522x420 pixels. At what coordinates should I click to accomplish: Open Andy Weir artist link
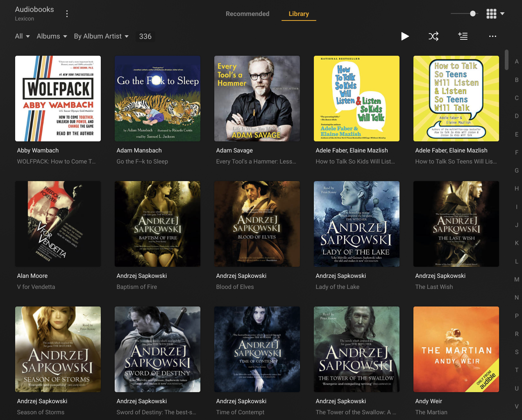coord(429,401)
